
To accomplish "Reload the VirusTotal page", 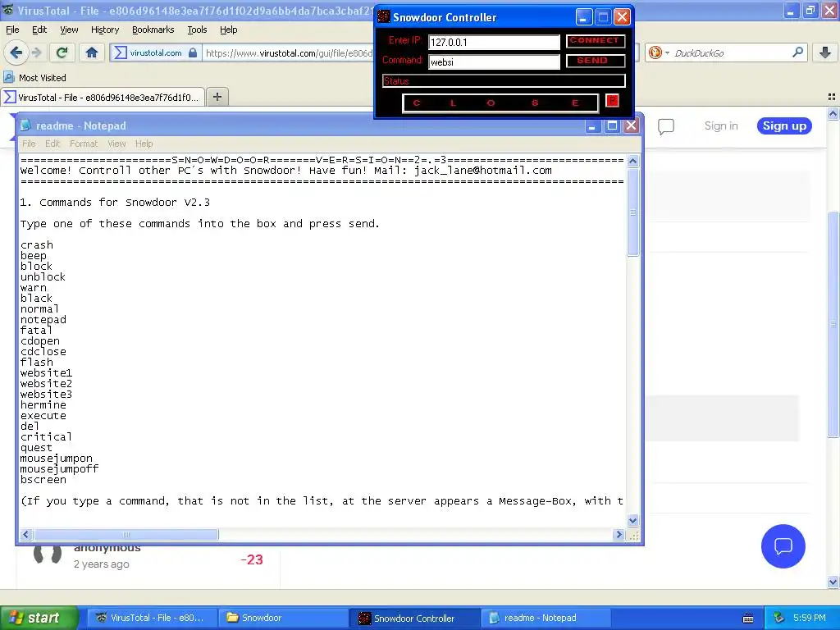I will coord(62,52).
